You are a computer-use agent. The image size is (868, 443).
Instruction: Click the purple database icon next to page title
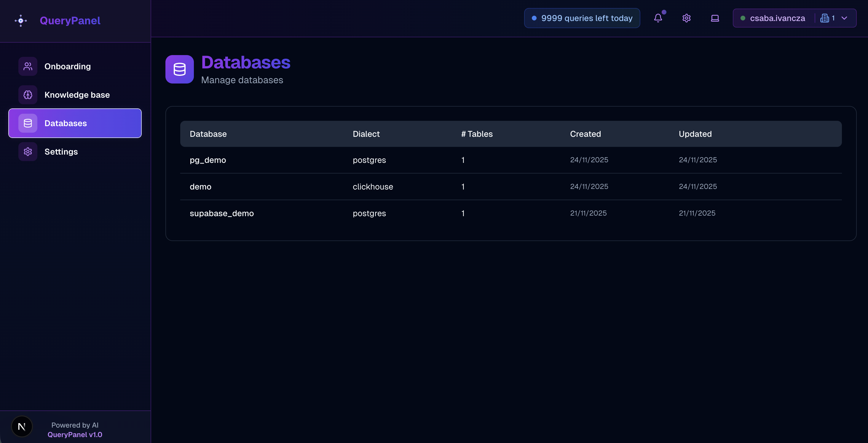[x=179, y=69]
